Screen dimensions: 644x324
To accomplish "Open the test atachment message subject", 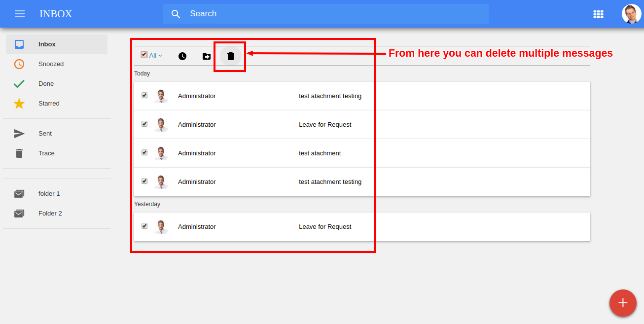I will pos(320,153).
